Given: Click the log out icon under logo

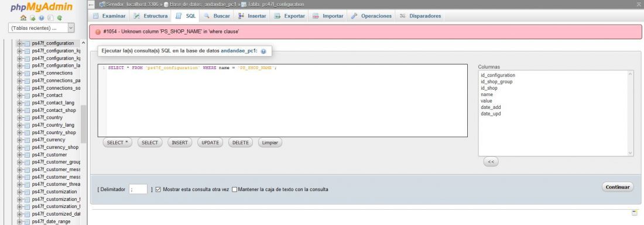Looking at the screenshot, I should click(32, 18).
